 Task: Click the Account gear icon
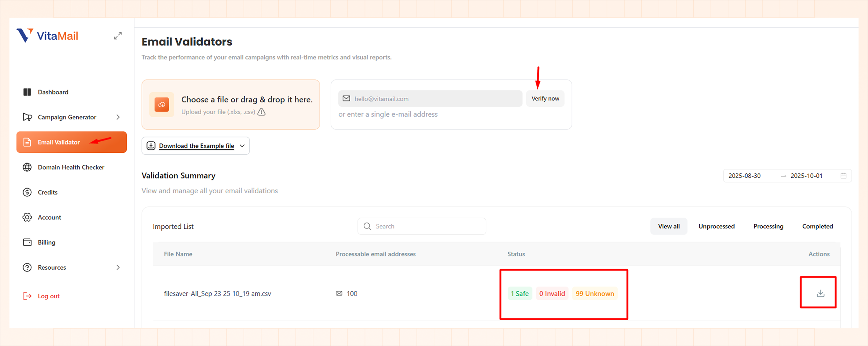point(27,217)
